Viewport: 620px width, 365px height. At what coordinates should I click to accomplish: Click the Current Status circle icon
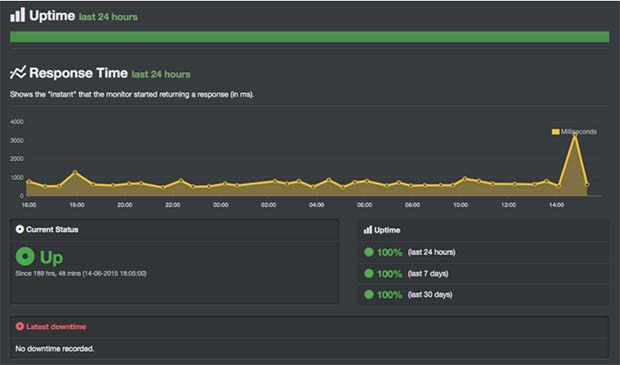click(19, 229)
